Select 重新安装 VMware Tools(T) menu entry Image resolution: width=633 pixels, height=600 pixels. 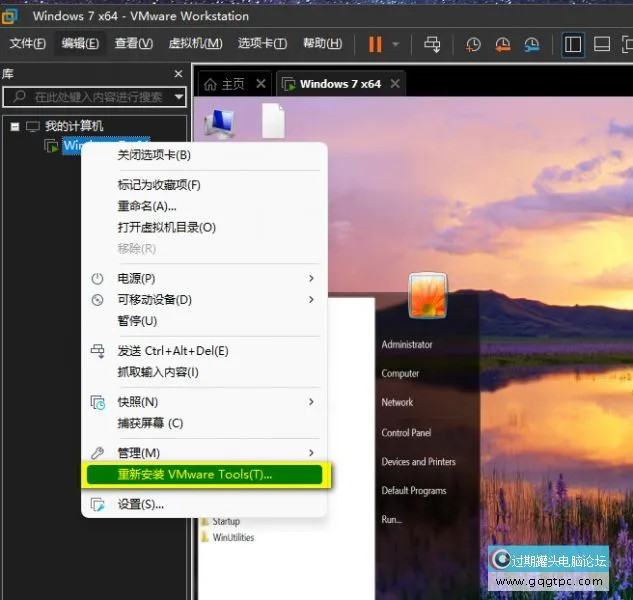pyautogui.click(x=195, y=475)
